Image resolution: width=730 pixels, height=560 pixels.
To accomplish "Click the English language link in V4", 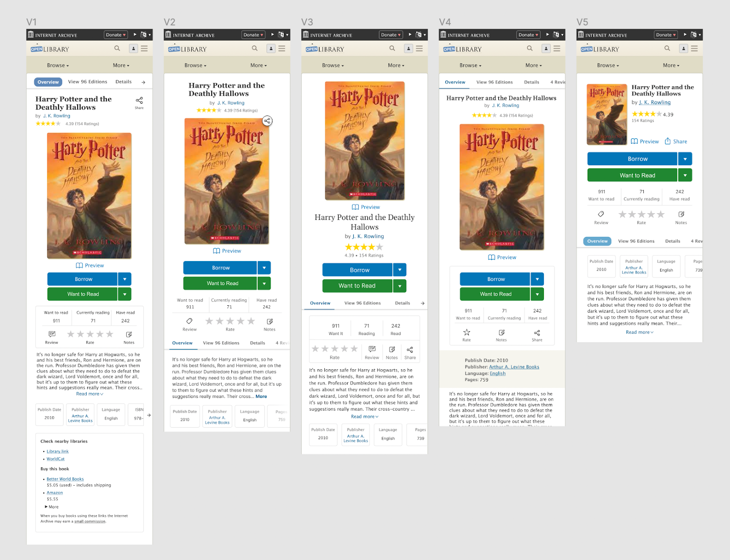I will point(497,373).
